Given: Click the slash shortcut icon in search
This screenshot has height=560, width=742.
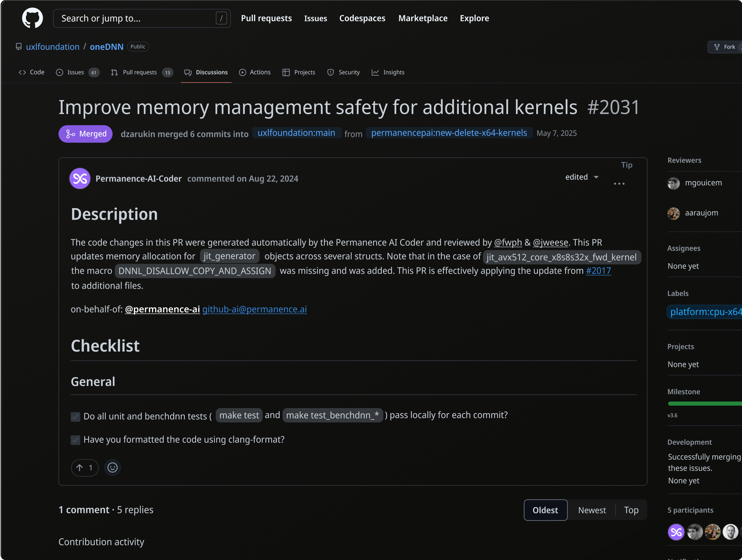Looking at the screenshot, I should click(x=221, y=18).
